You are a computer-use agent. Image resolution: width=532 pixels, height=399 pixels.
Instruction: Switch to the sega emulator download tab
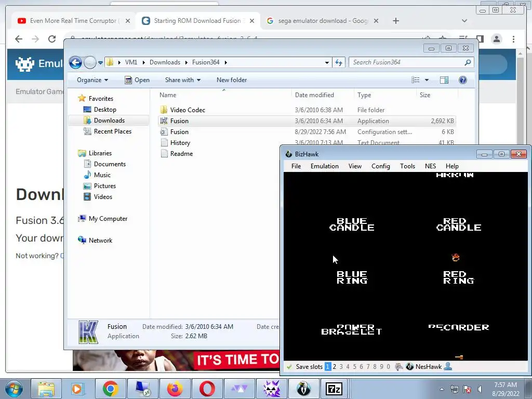click(x=323, y=21)
